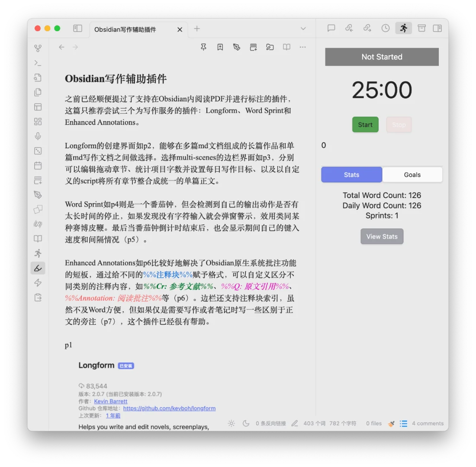Viewport: 476px width, 467px height.
Task: Click the file search icon in ribbon
Action: 38,78
